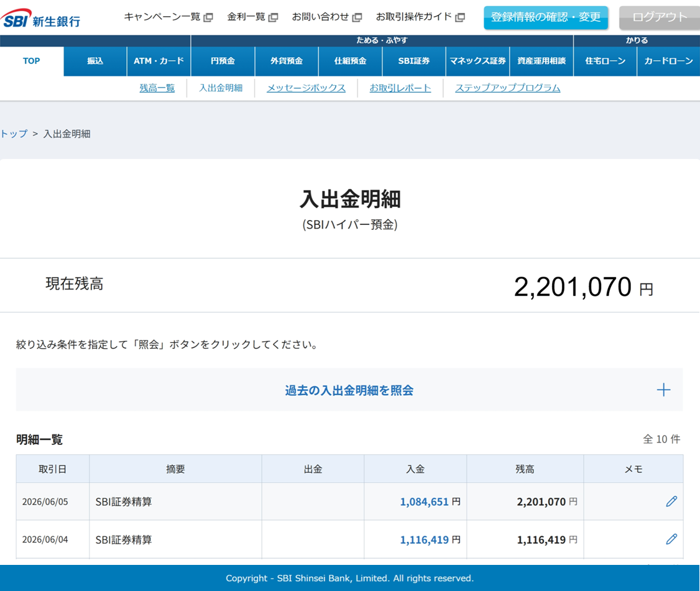
Task: Open 資産運用相談 menu tab
Action: (541, 61)
